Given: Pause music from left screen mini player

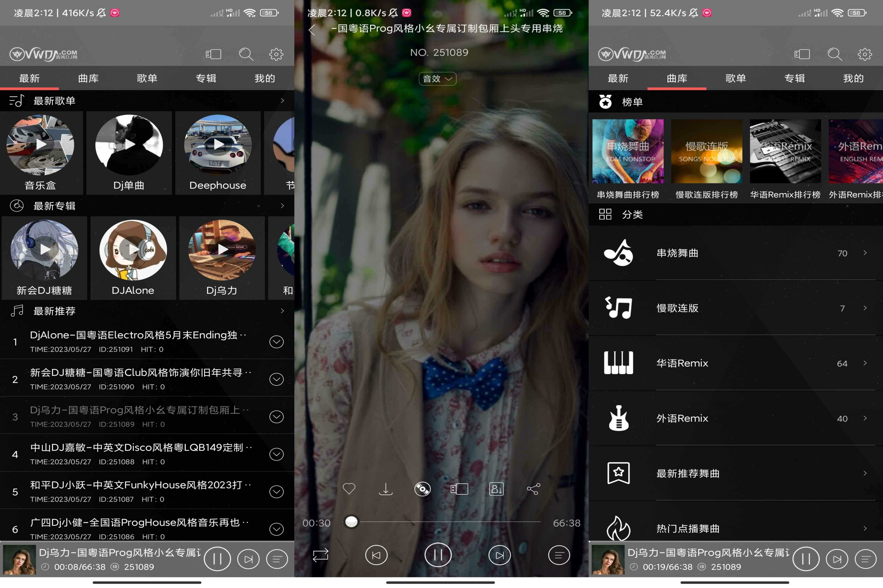Looking at the screenshot, I should pos(217,559).
